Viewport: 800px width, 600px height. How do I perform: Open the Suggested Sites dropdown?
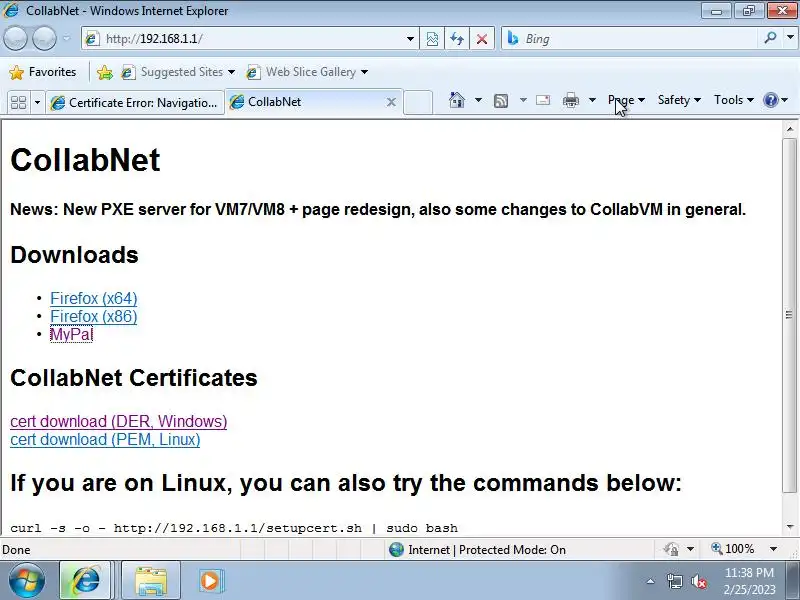(x=178, y=72)
